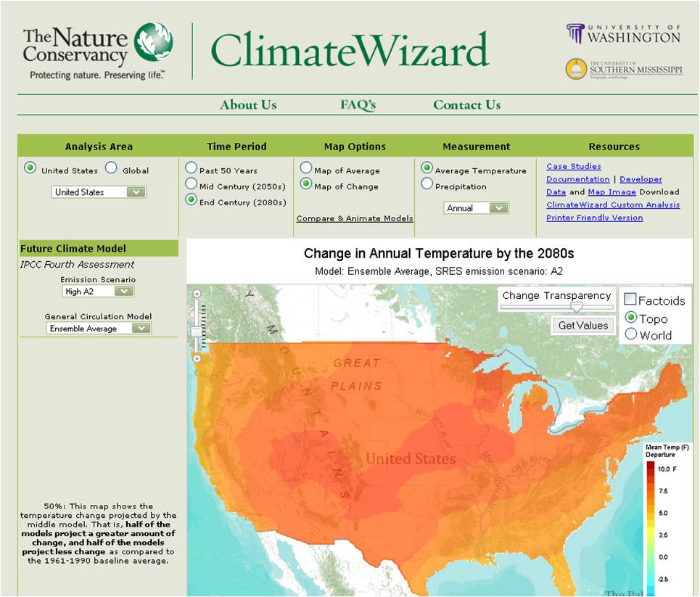
Task: Open the Printer Friendly Version link
Action: pyautogui.click(x=595, y=218)
